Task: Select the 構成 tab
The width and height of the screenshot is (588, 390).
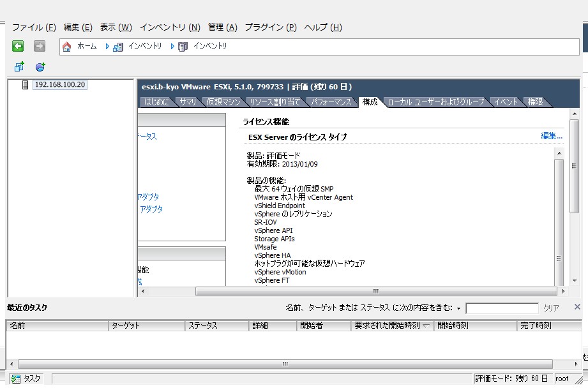Action: tap(370, 102)
